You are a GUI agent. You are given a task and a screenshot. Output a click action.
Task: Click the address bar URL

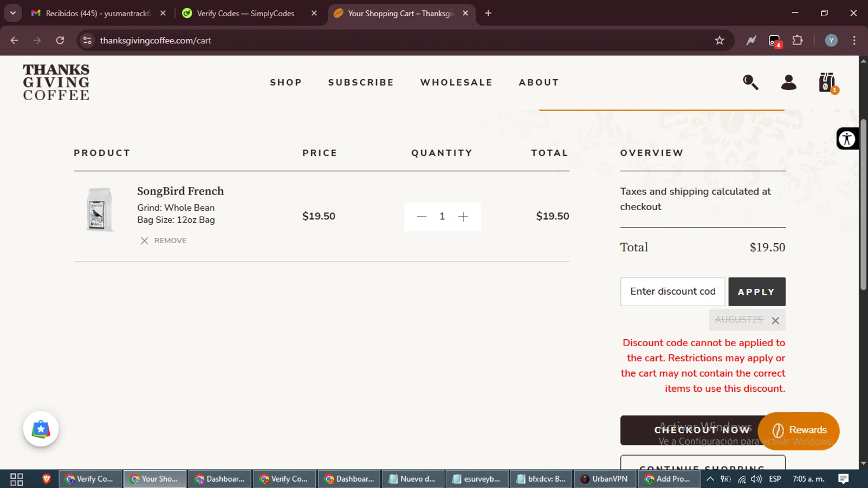(156, 41)
